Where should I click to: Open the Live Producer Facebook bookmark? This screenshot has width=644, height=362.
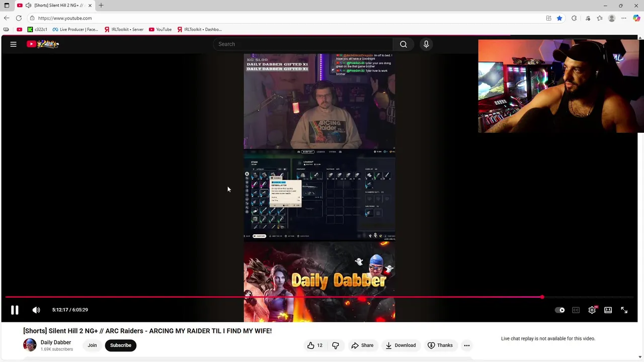click(75, 30)
